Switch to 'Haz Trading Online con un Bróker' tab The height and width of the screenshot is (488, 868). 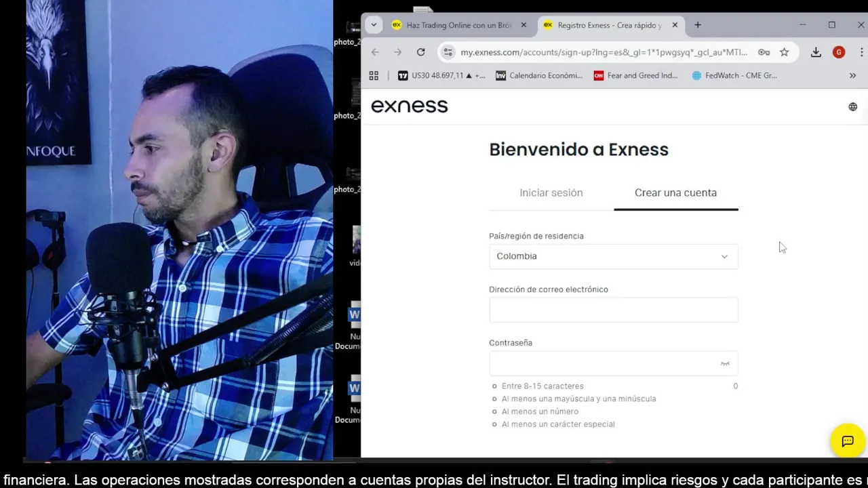(x=460, y=25)
